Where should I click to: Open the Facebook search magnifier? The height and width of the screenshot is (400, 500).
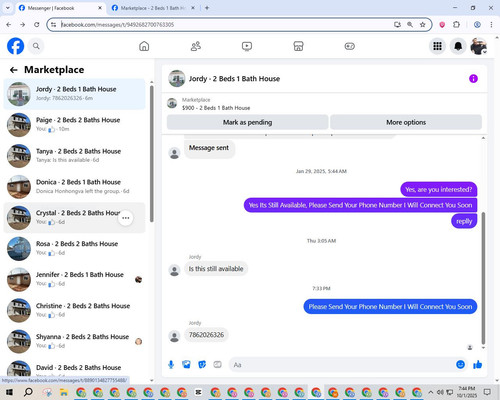pos(36,46)
